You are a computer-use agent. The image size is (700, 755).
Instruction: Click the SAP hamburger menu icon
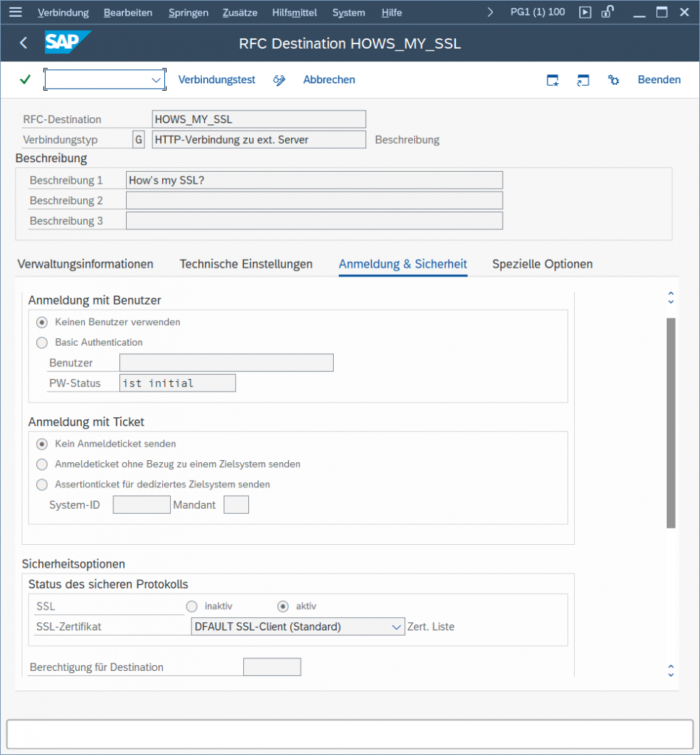(x=15, y=13)
